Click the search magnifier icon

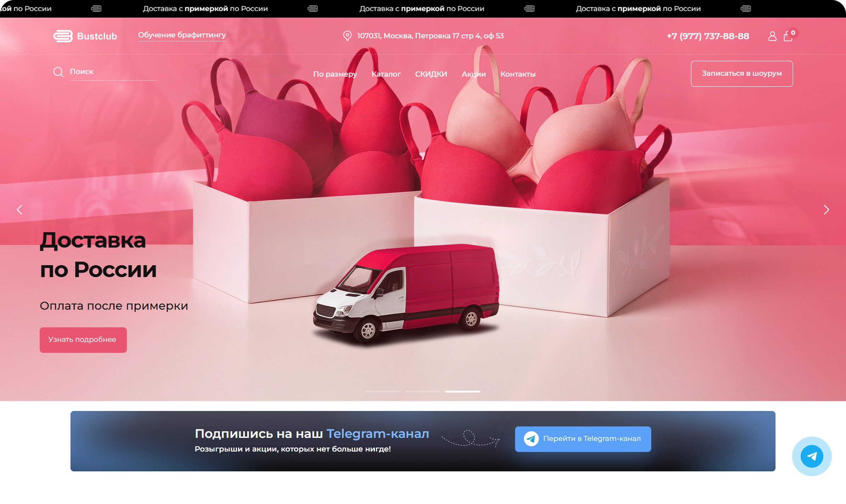click(x=58, y=72)
